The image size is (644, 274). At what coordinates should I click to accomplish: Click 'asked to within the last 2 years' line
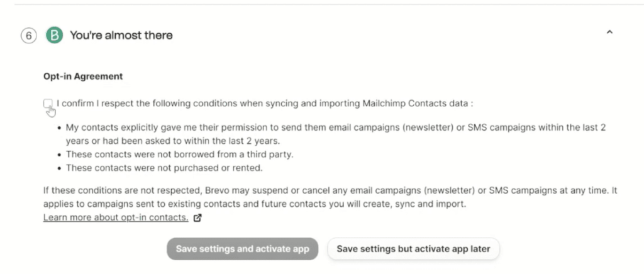point(172,141)
